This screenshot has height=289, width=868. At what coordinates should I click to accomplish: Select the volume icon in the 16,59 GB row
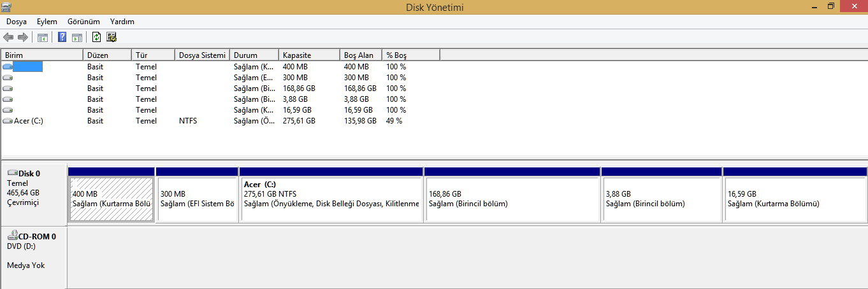tap(8, 110)
